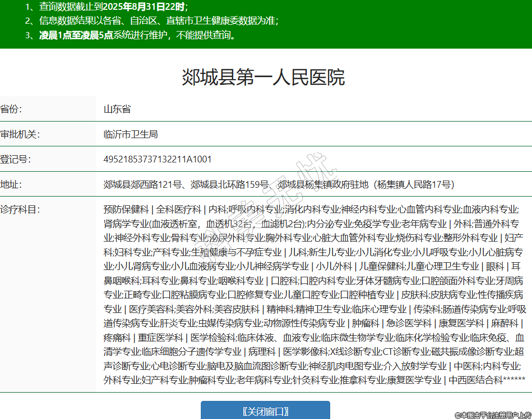Click 预防保健科 in the department list
The width and height of the screenshot is (532, 419).
click(x=126, y=209)
